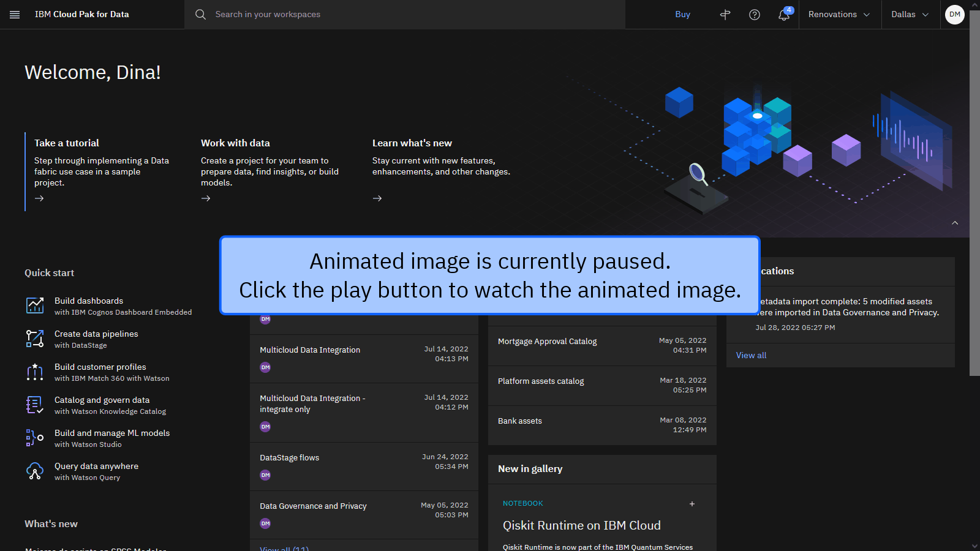Open Qiskit Runtime on IBM Cloud notebook
Screen dimensions: 980x551
click(582, 525)
